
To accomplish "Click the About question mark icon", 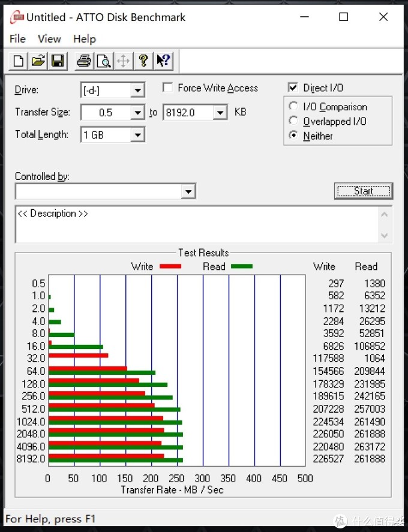I will [x=143, y=61].
